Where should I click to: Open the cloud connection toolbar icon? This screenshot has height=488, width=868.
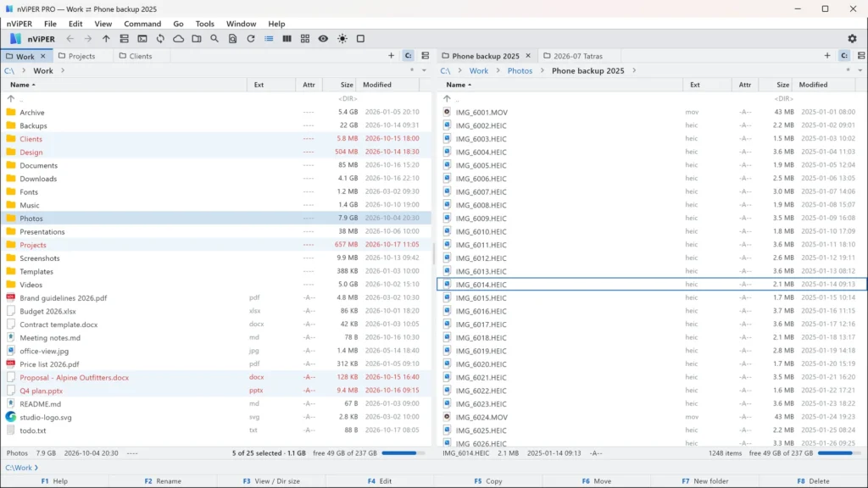(x=178, y=39)
